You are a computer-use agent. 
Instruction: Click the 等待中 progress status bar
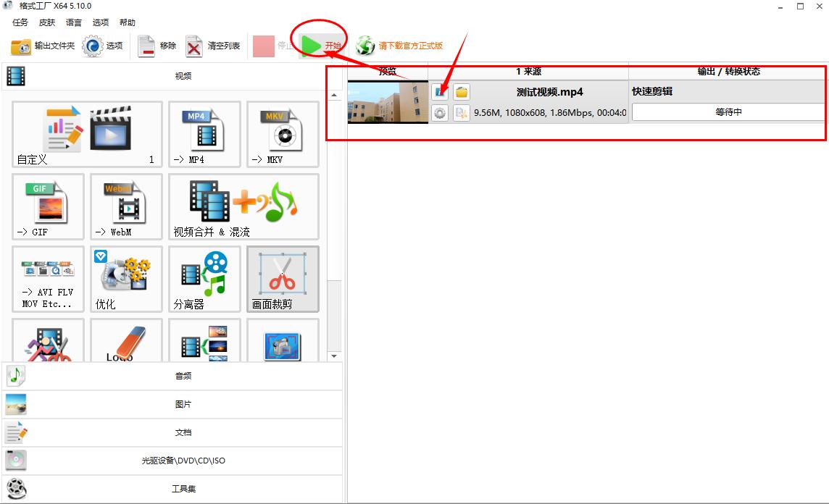point(728,112)
